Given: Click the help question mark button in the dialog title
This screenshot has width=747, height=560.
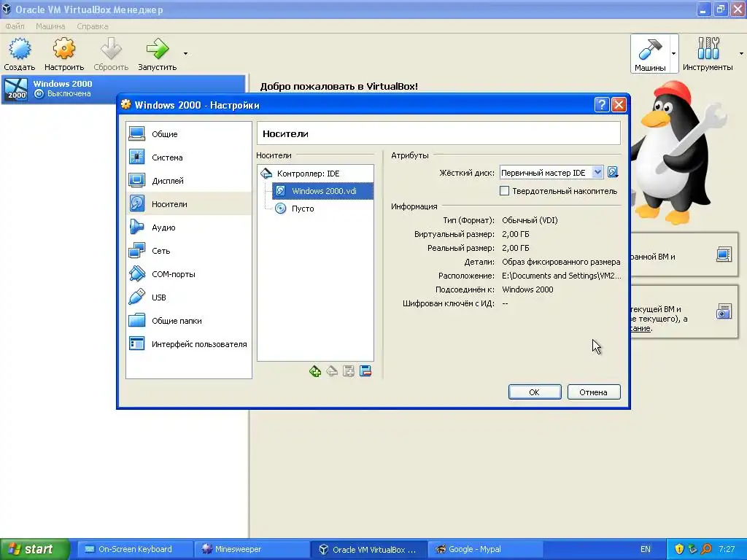Looking at the screenshot, I should click(x=602, y=105).
